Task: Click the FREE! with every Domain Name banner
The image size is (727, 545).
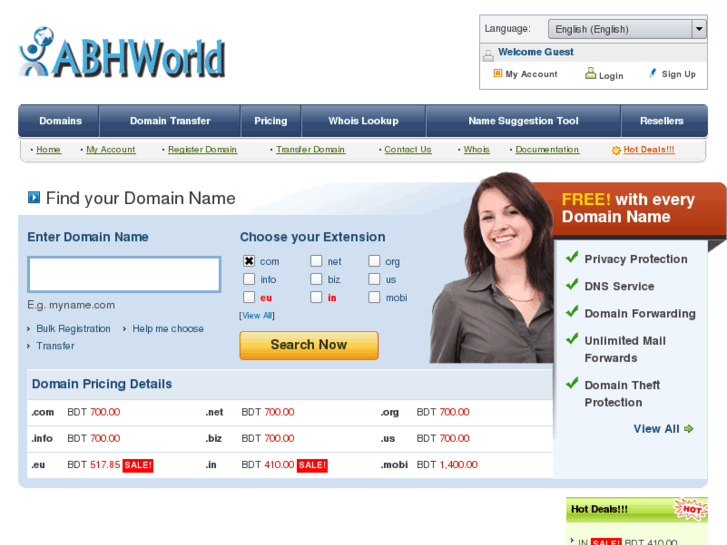Action: click(628, 208)
